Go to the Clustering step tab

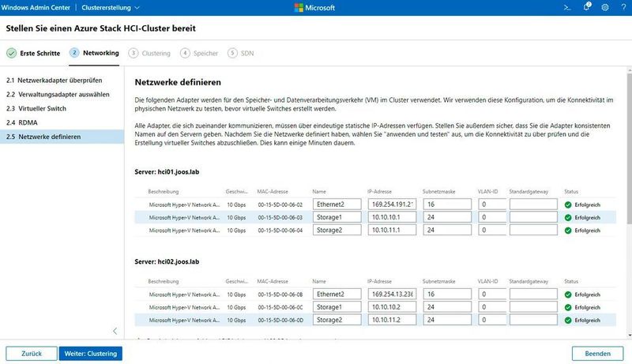149,53
